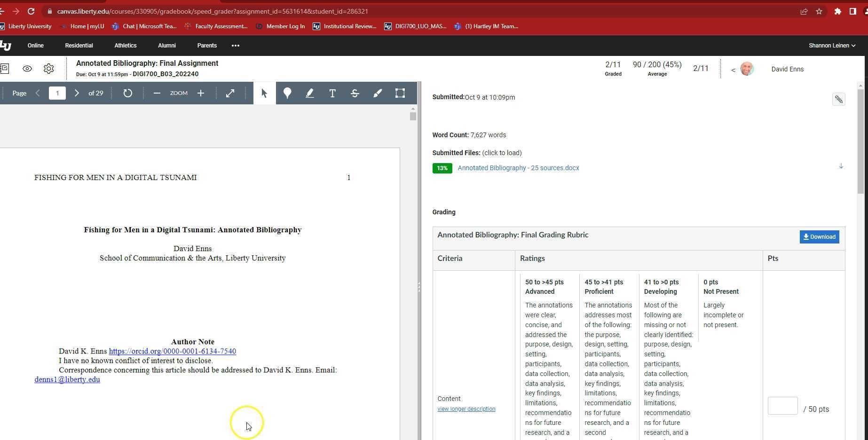Select the free draw annotation tool
The height and width of the screenshot is (440, 868).
[377, 93]
